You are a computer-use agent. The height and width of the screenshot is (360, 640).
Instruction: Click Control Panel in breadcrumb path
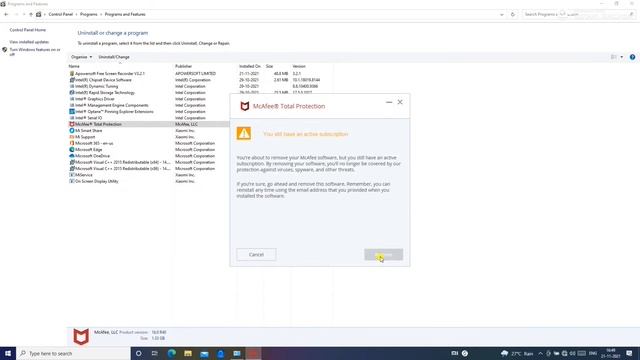click(60, 14)
